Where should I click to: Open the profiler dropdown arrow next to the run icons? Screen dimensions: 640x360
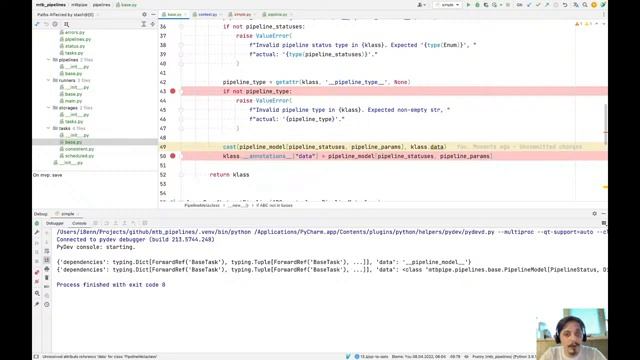pyautogui.click(x=501, y=5)
